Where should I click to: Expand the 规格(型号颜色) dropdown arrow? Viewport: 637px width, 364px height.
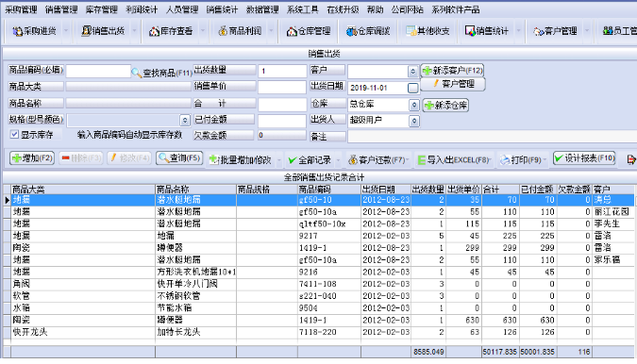[x=185, y=120]
